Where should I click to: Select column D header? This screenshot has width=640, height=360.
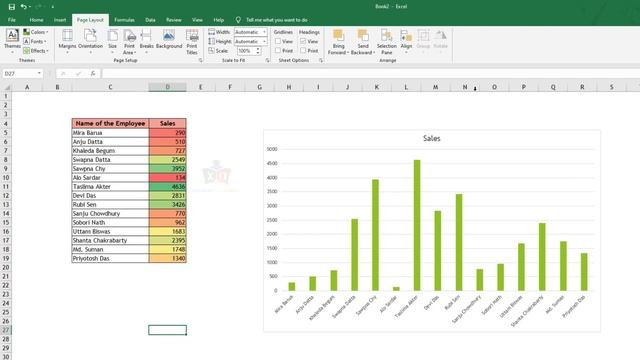(168, 87)
